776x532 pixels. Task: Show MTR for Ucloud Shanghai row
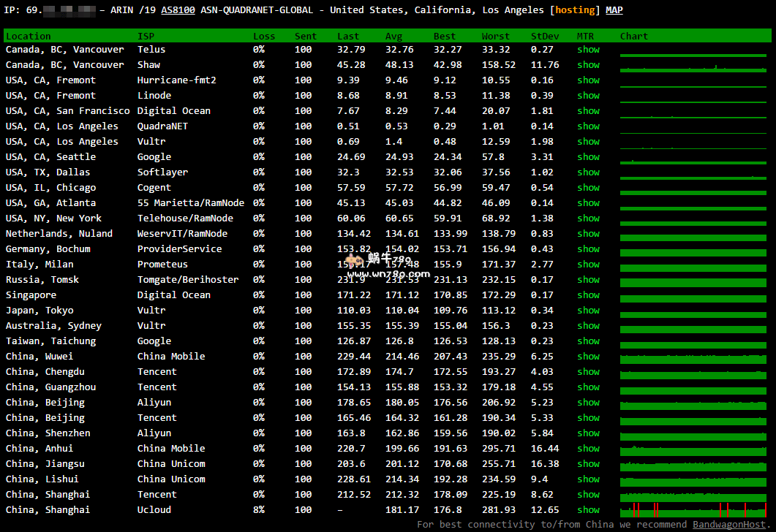pos(588,510)
